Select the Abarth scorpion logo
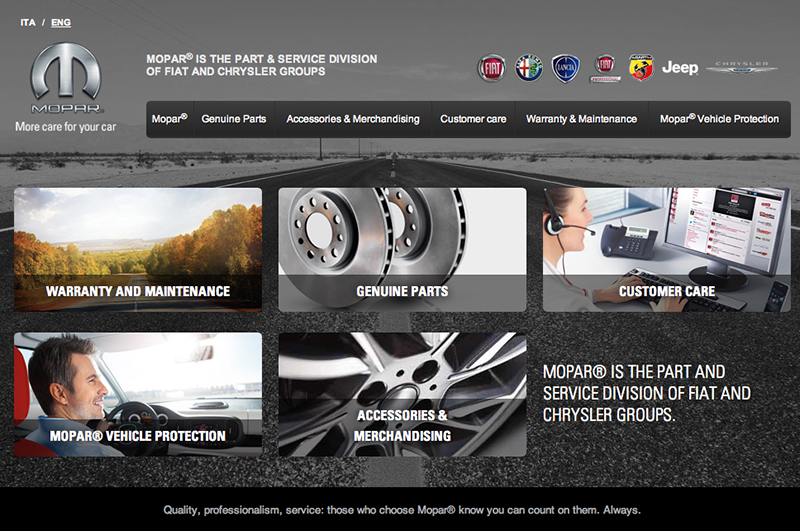Screen dimensions: 800x531 641,68
